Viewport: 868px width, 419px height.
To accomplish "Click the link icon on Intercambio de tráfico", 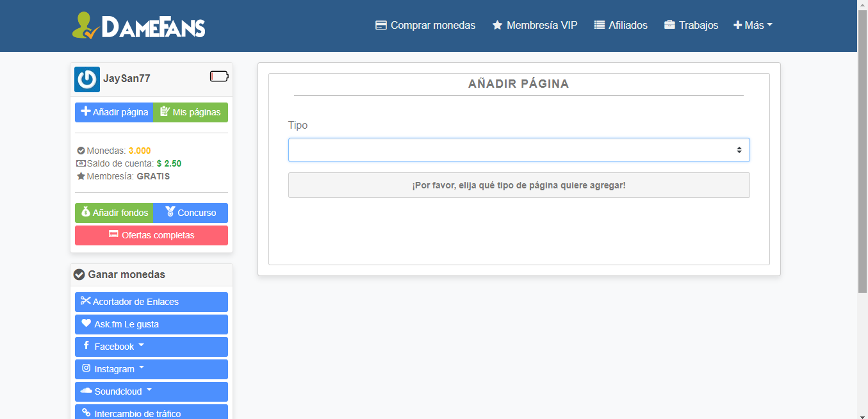I will pos(86,413).
